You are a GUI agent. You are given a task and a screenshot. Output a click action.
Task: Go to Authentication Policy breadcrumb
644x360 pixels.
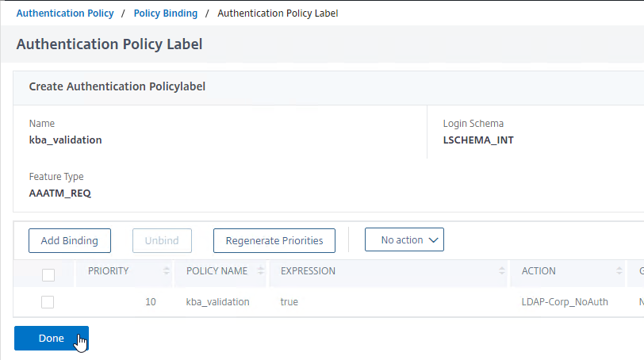click(x=65, y=13)
